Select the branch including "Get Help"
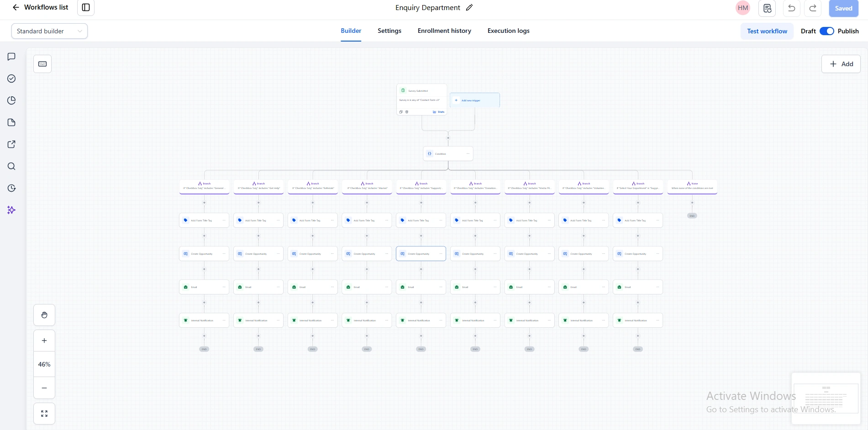Viewport: 868px width, 430px height. pyautogui.click(x=258, y=186)
